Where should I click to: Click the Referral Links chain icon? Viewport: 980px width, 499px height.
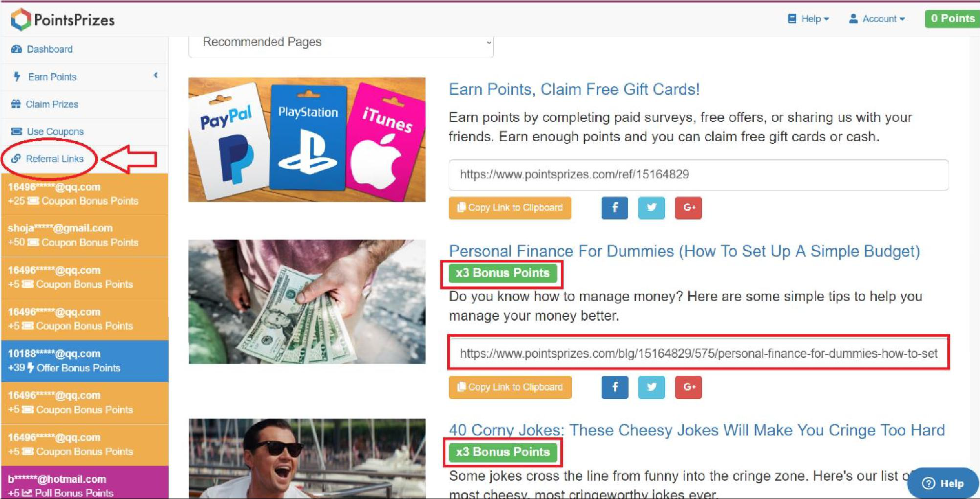click(x=16, y=159)
